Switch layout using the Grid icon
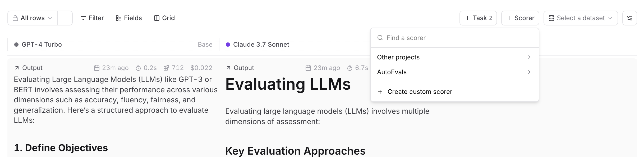The width and height of the screenshot is (644, 157). coord(157,18)
